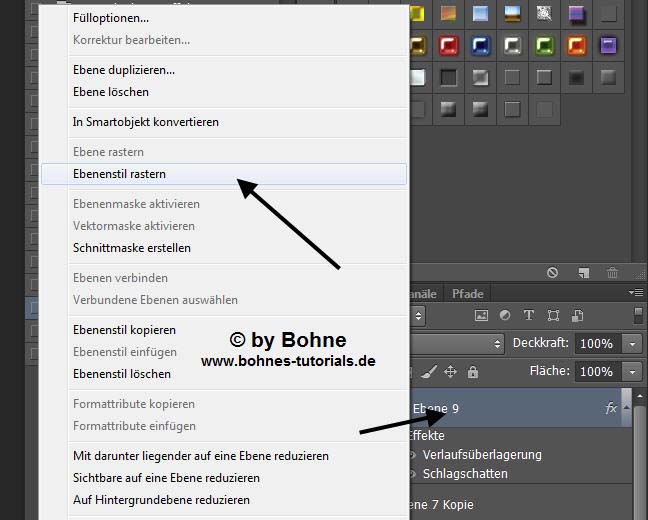Filter layers by shape layer icon
Image resolution: width=648 pixels, height=520 pixels.
click(x=553, y=316)
